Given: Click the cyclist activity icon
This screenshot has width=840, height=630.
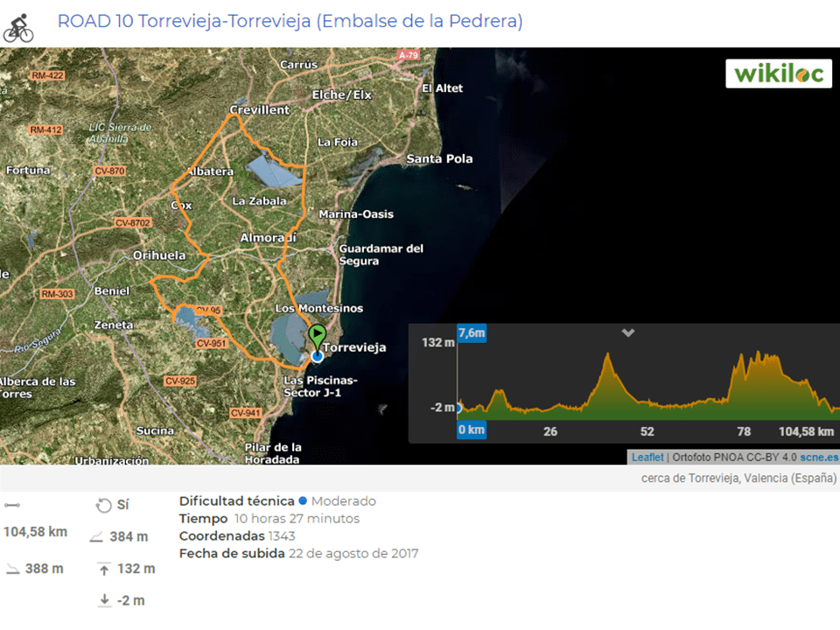Looking at the screenshot, I should [x=18, y=27].
